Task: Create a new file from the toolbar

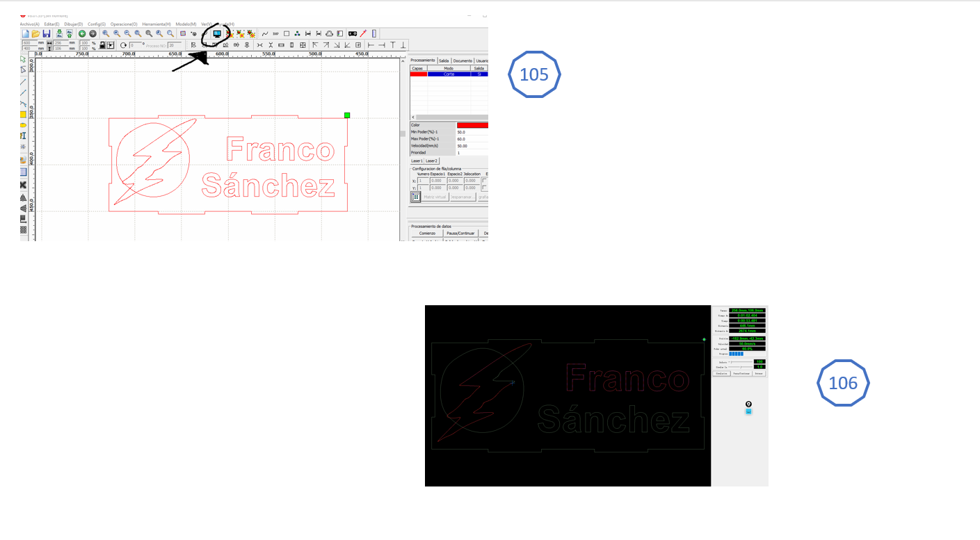Action: coord(26,33)
